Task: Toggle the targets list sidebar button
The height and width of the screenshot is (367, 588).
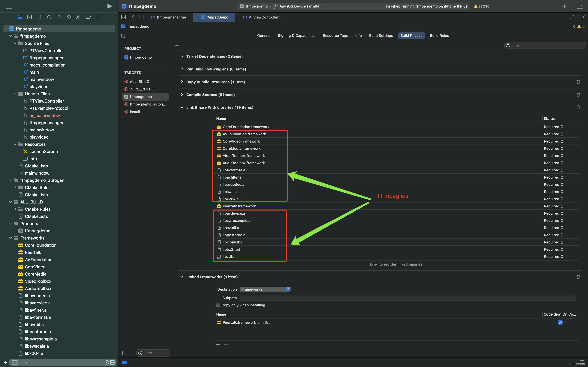Action: pos(123,36)
